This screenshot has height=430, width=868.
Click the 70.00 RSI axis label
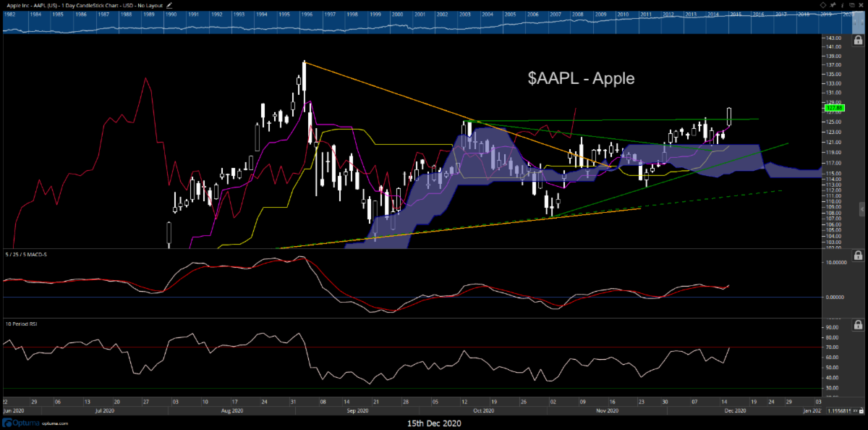[833, 348]
